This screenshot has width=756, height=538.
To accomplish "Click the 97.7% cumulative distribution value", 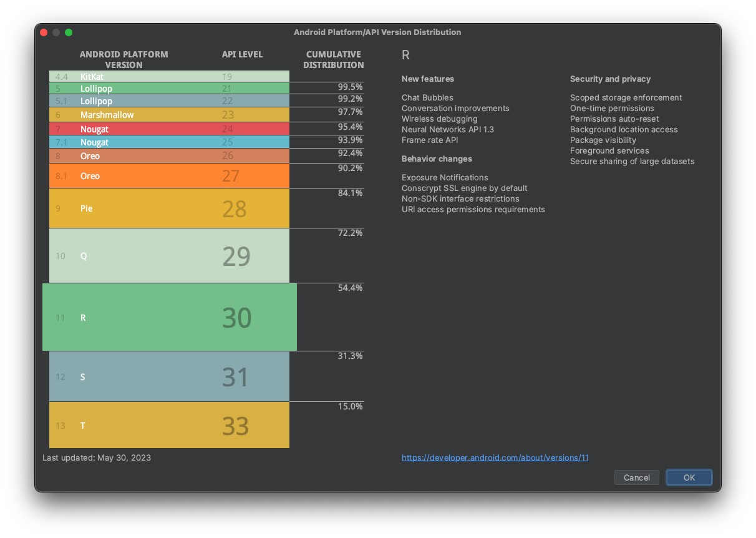I will pyautogui.click(x=350, y=112).
